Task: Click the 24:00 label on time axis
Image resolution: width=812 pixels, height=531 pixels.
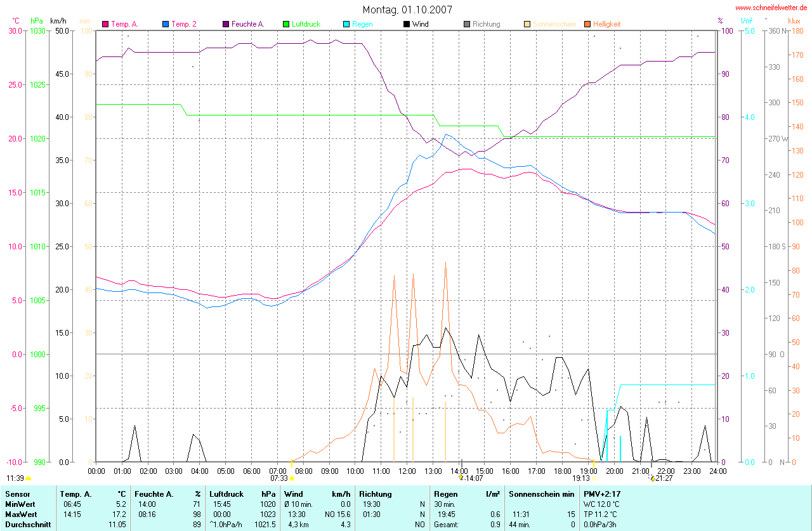Action: tap(717, 471)
